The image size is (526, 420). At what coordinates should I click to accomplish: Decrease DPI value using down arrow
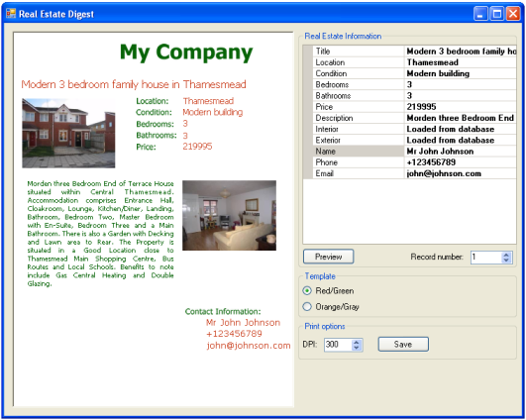357,348
